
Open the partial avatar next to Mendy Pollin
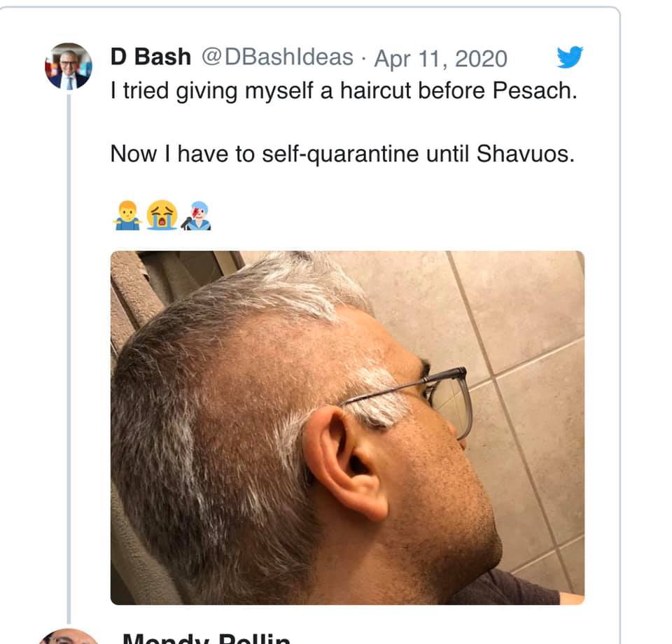[69, 637]
